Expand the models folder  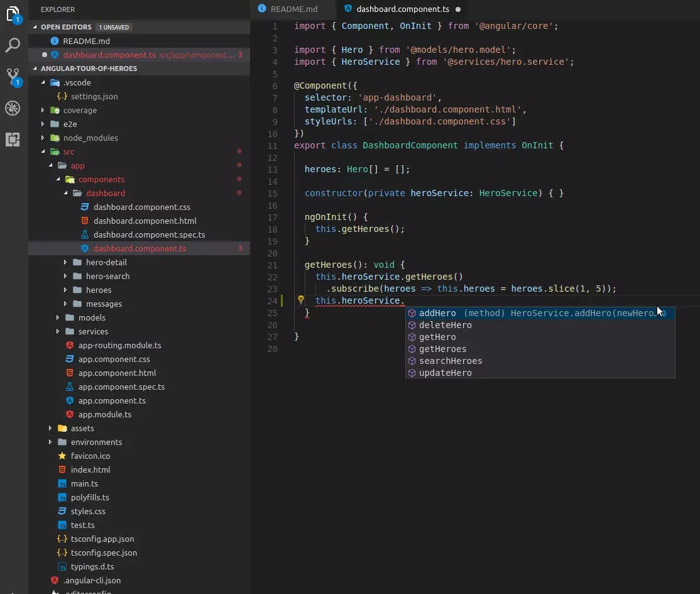click(58, 317)
